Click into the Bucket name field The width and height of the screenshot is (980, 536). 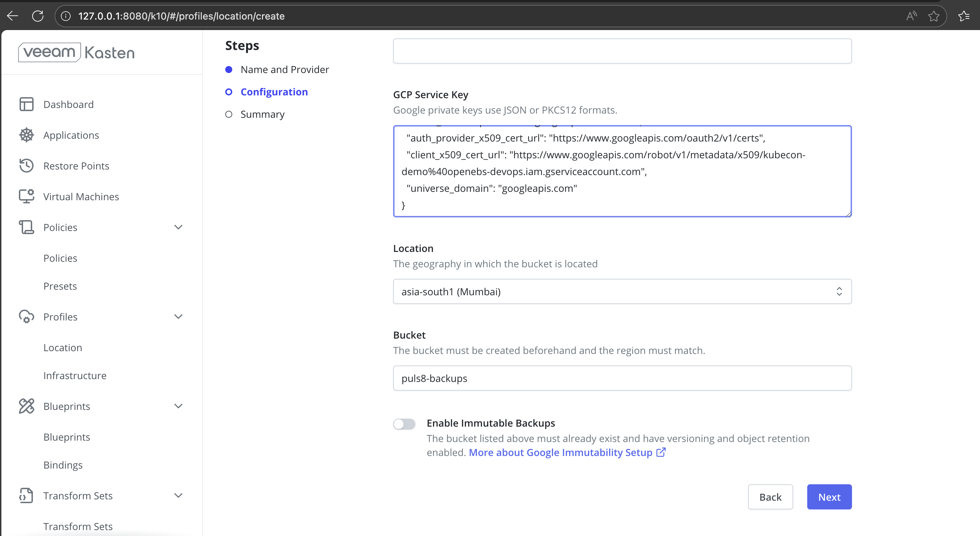coord(622,378)
